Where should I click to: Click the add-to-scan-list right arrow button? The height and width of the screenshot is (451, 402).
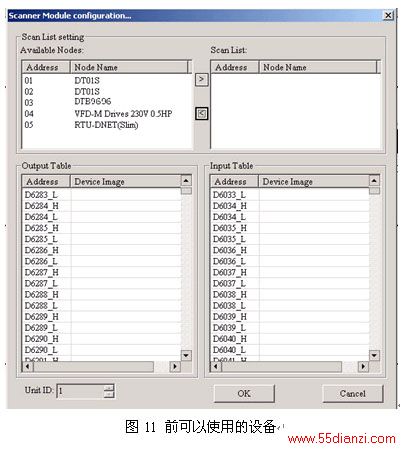click(201, 80)
